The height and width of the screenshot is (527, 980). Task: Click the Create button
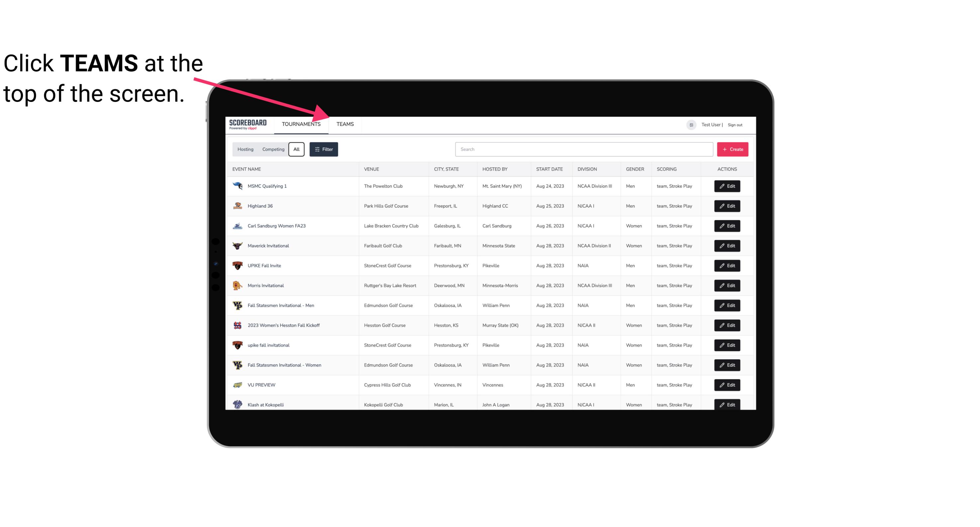[732, 149]
